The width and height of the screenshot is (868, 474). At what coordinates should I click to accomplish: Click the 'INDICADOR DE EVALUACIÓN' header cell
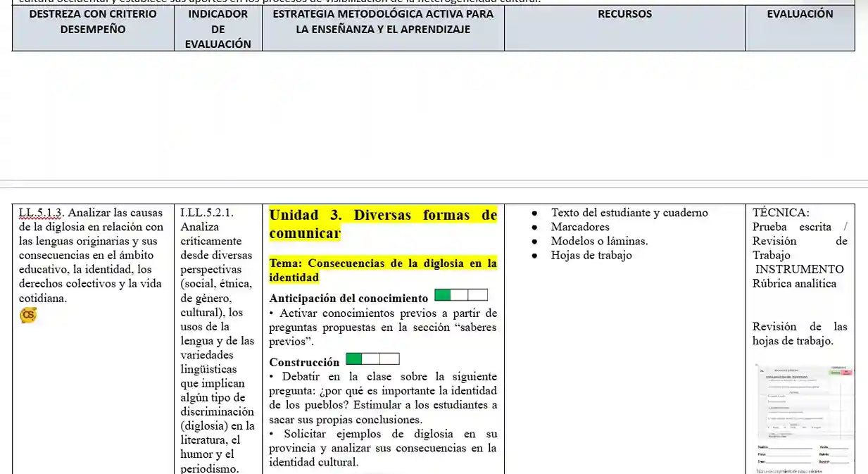click(218, 29)
